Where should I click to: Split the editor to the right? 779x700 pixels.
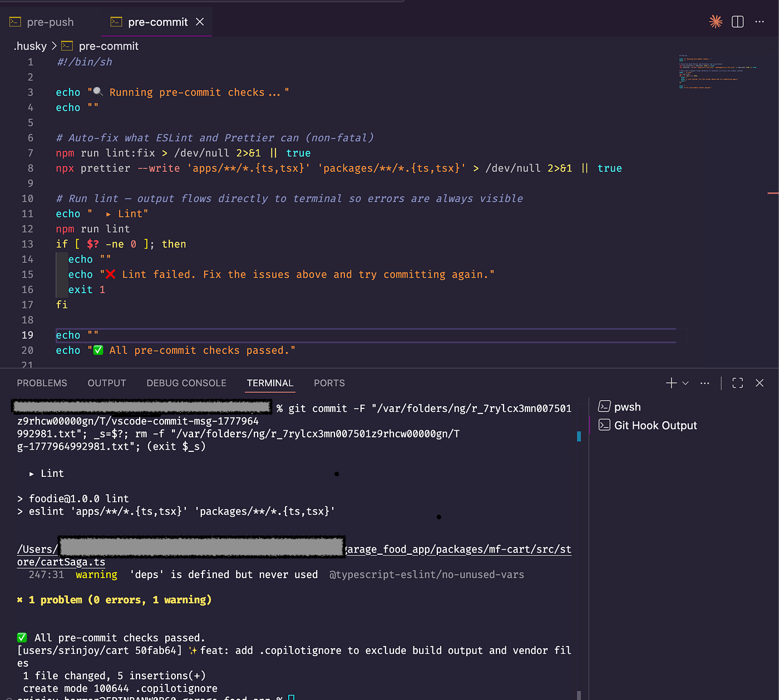click(x=738, y=22)
